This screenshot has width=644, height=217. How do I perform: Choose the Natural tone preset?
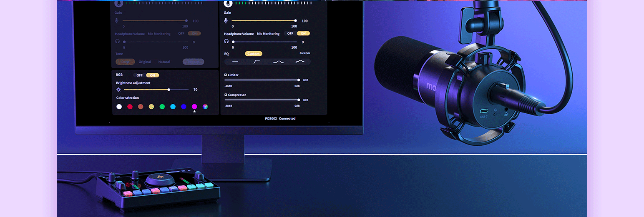[x=164, y=62]
